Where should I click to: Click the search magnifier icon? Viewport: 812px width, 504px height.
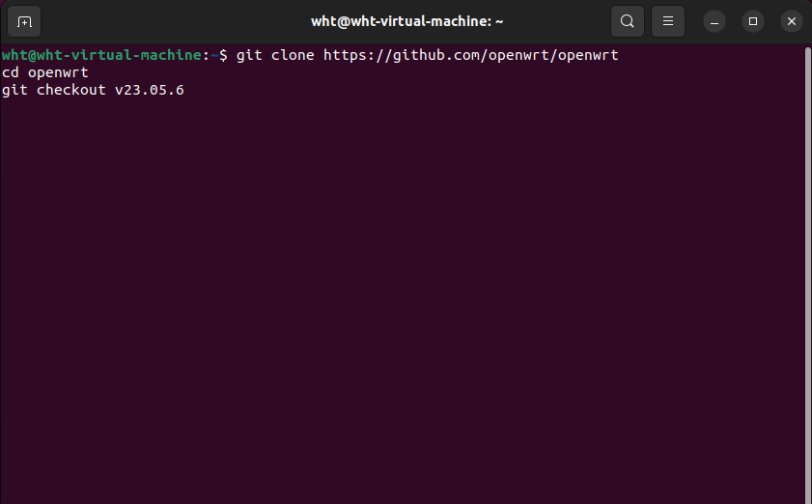point(628,21)
